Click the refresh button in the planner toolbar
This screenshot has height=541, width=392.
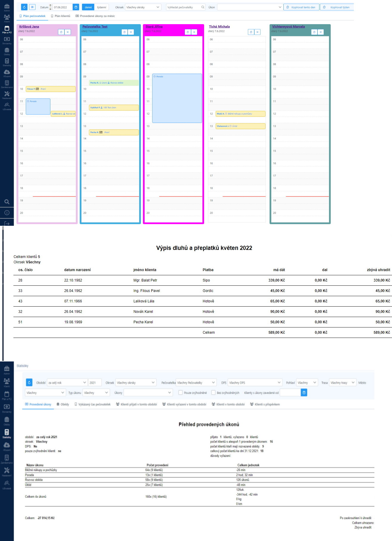[24, 7]
